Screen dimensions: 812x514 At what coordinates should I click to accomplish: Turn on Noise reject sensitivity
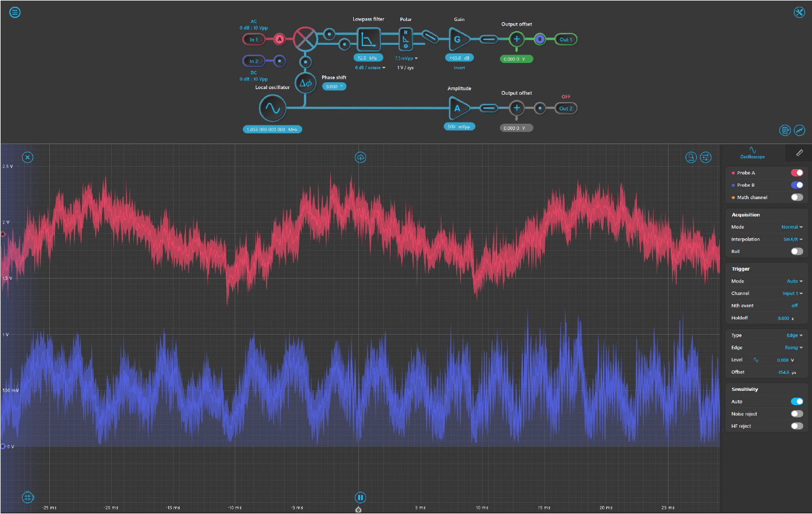point(797,414)
